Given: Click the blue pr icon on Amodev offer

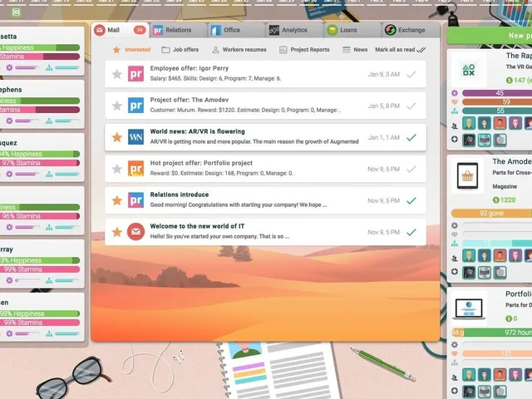Looking at the screenshot, I should click(135, 106).
